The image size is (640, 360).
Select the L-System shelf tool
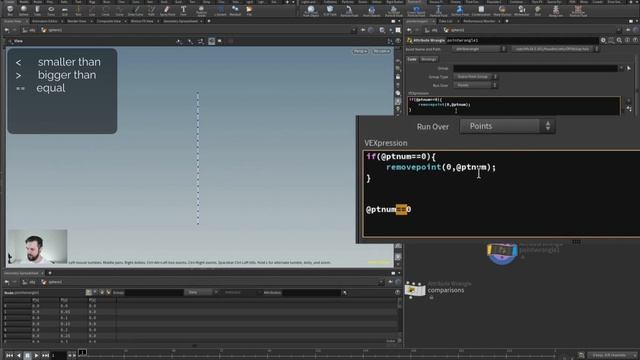click(220, 10)
